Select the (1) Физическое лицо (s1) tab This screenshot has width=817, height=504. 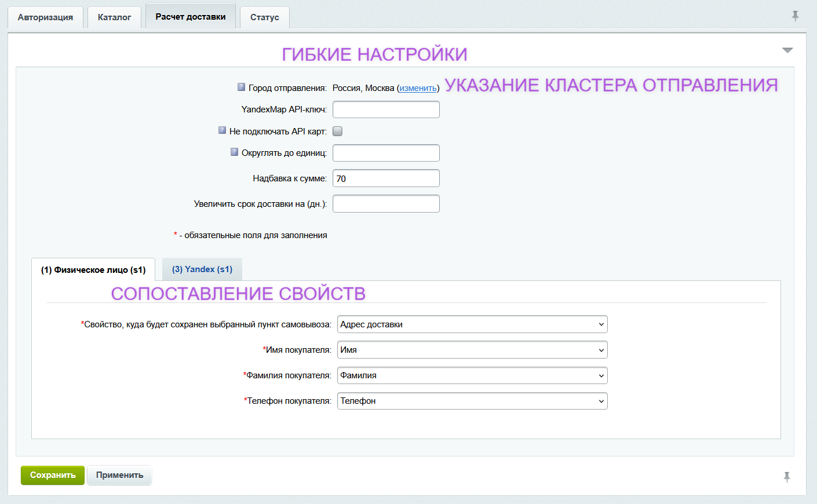click(93, 270)
